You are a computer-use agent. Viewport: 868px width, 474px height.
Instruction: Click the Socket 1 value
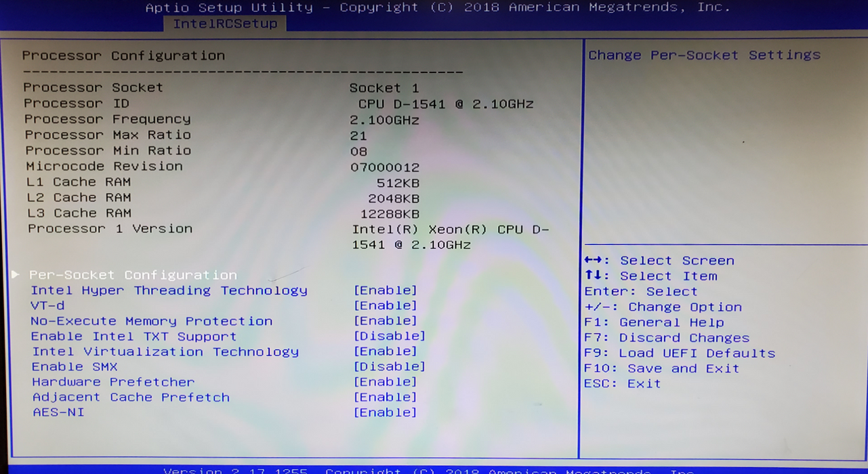[x=384, y=88]
